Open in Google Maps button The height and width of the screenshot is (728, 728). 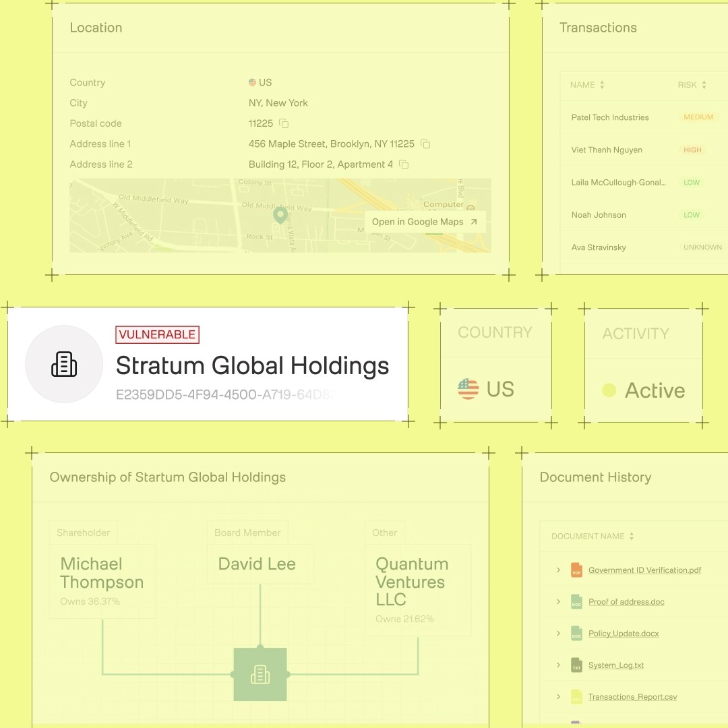click(x=425, y=222)
